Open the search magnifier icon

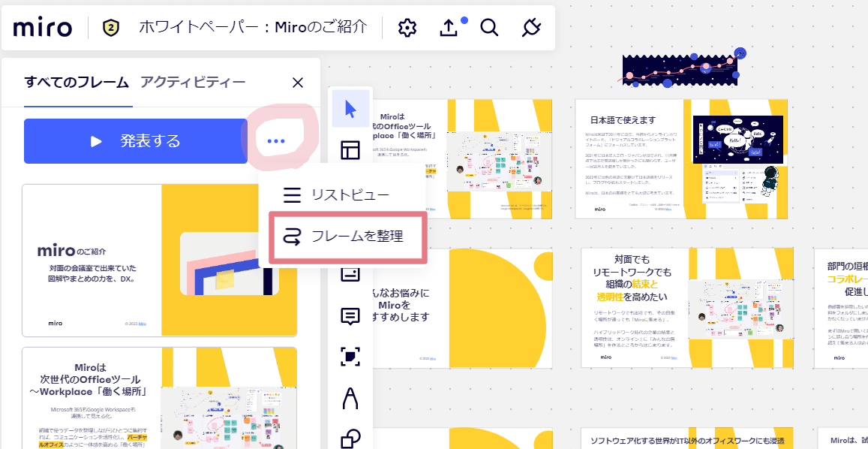tap(489, 28)
